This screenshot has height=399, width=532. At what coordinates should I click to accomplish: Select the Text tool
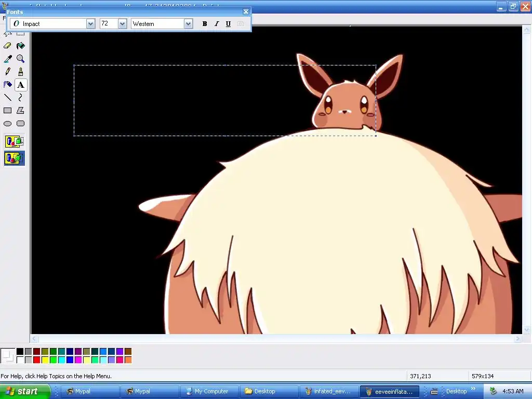(21, 85)
